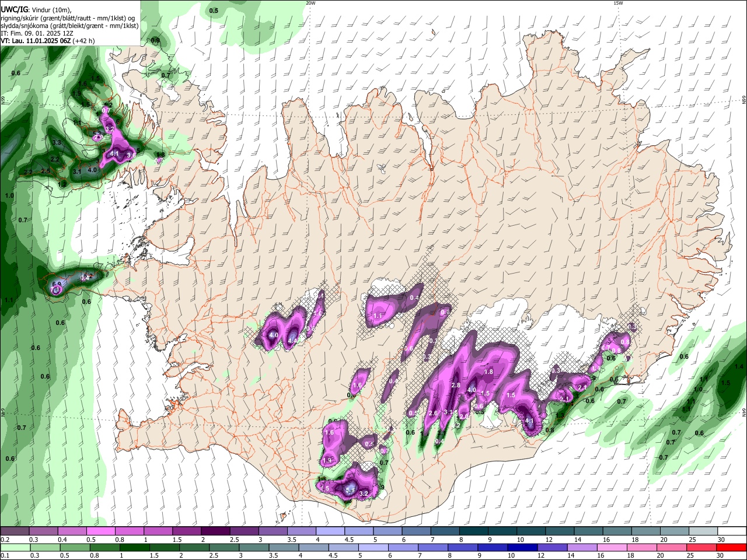This screenshot has width=747, height=560.
Task: Pick the bright light-magenta swatch labeled 0.5
Action: point(100,531)
